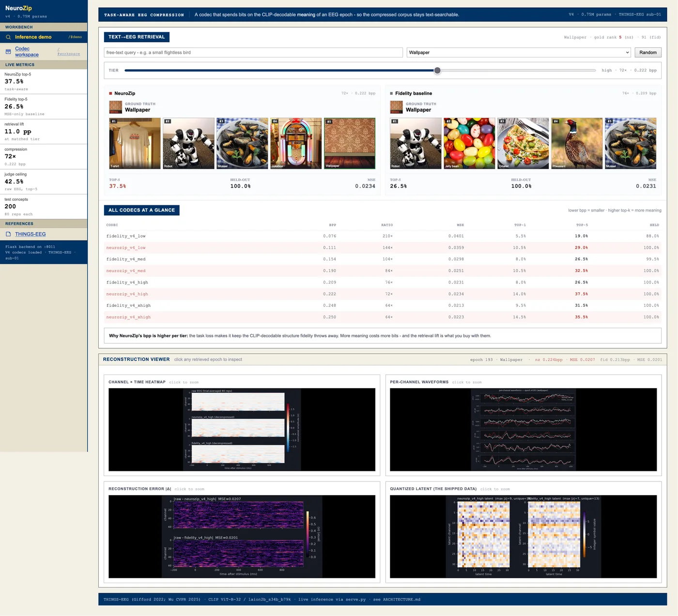Viewport: 678px width, 616px height.
Task: Zoom the channel × time heatmap plot
Action: 242,430
